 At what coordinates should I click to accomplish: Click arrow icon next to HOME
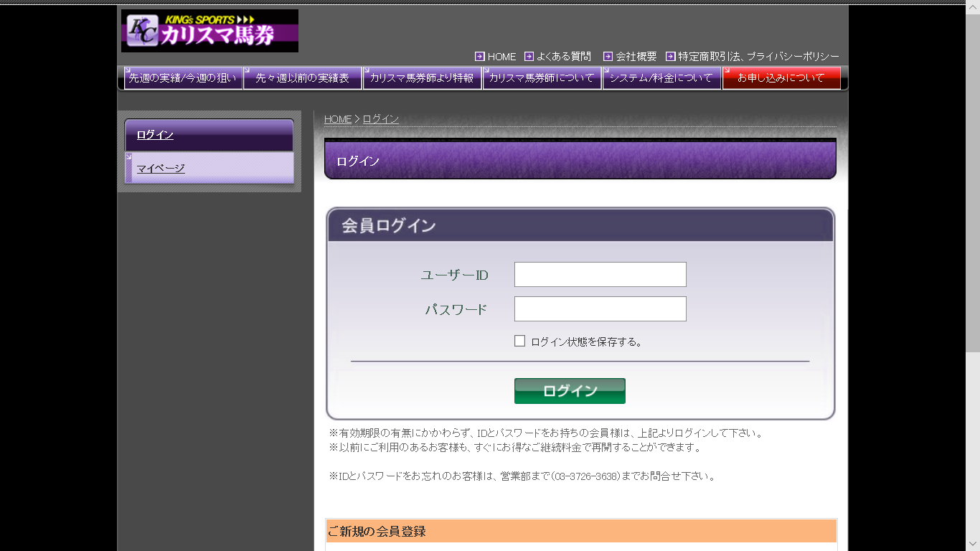(480, 56)
